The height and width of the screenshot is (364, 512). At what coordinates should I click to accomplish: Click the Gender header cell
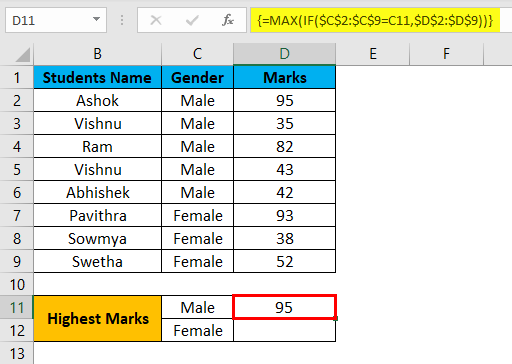pyautogui.click(x=197, y=77)
